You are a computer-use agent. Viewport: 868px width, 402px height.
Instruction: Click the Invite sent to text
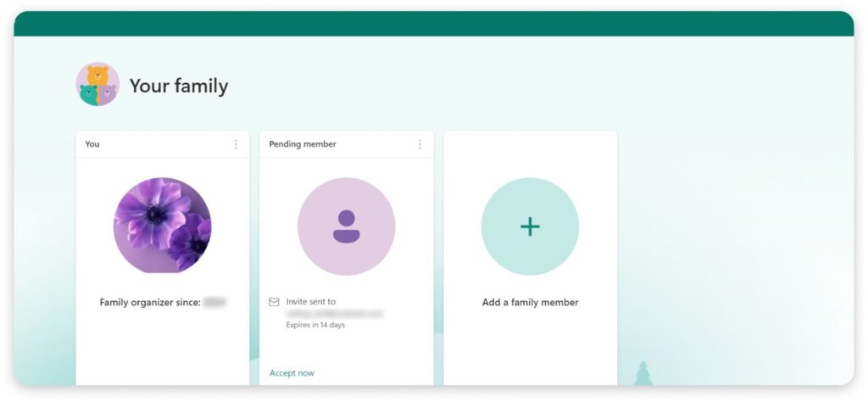311,302
